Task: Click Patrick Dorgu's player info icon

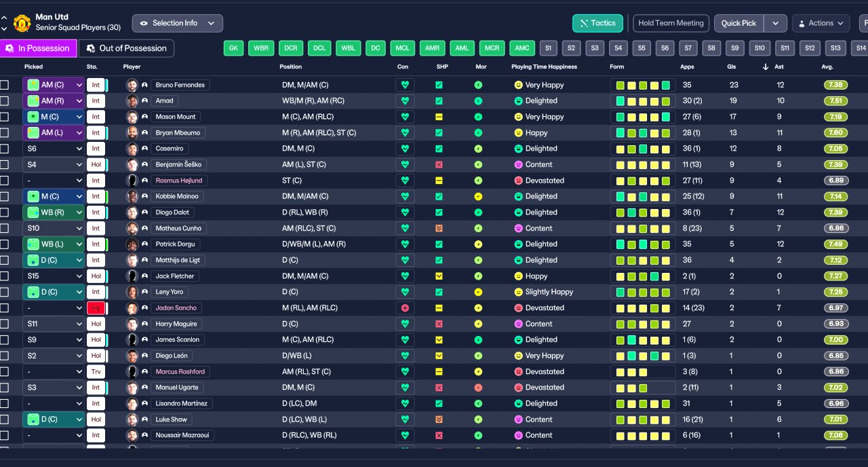Action: [x=144, y=244]
